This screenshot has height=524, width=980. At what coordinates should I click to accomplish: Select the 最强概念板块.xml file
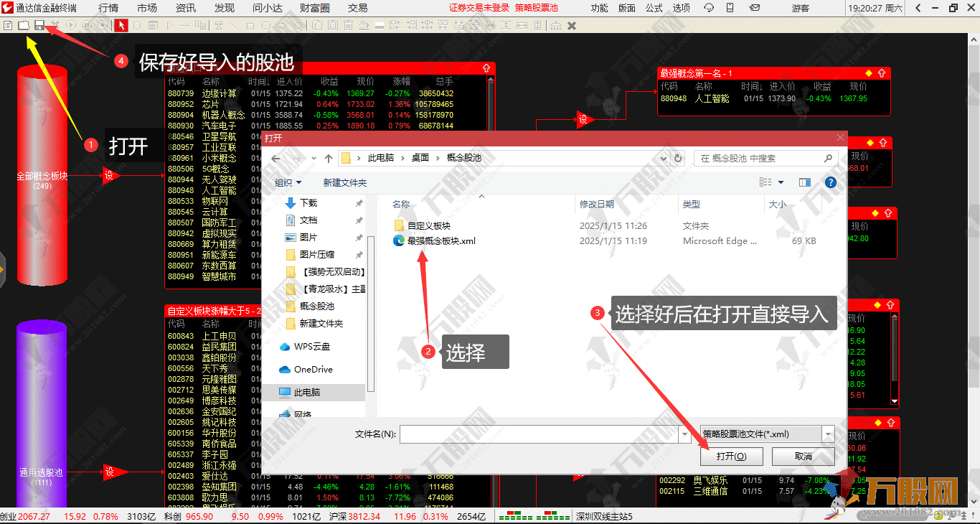pyautogui.click(x=441, y=241)
